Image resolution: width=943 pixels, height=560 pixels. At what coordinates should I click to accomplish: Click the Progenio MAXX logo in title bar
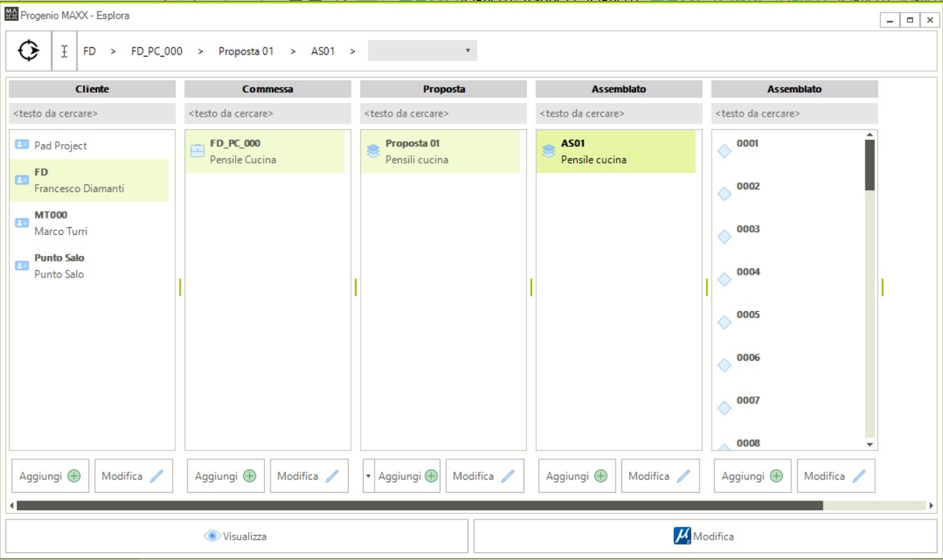(x=11, y=15)
